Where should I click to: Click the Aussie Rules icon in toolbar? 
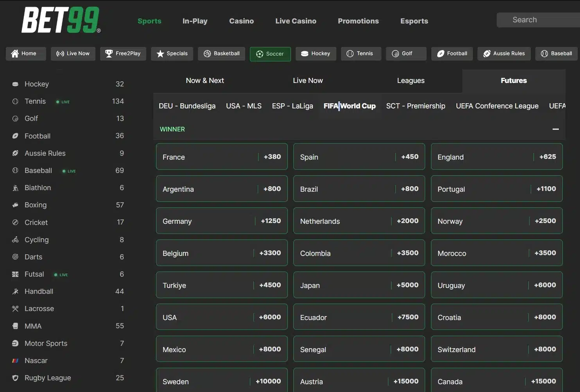(487, 54)
